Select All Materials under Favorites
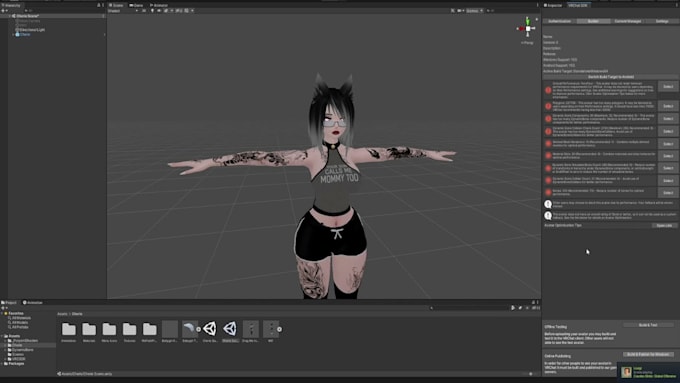Screen dimensions: 680x383 (x=20, y=318)
